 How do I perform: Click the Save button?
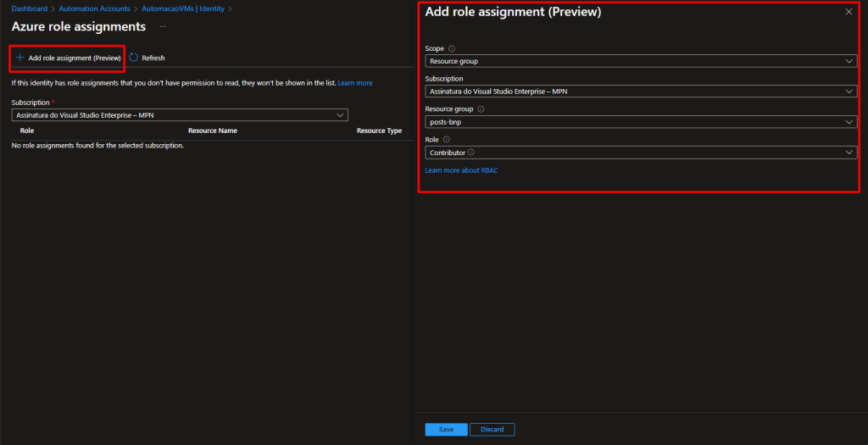pyautogui.click(x=446, y=430)
